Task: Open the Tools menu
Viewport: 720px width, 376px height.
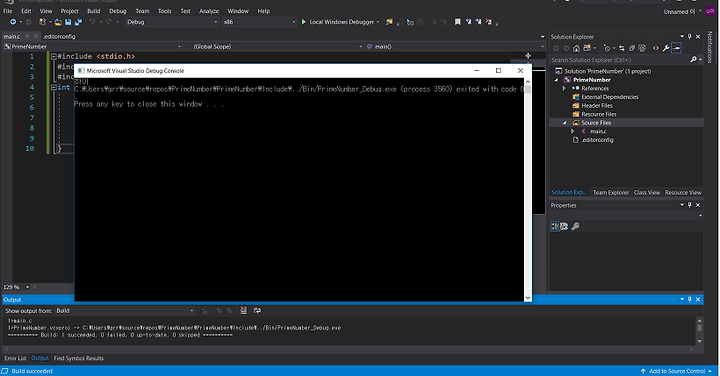Action: pos(164,11)
